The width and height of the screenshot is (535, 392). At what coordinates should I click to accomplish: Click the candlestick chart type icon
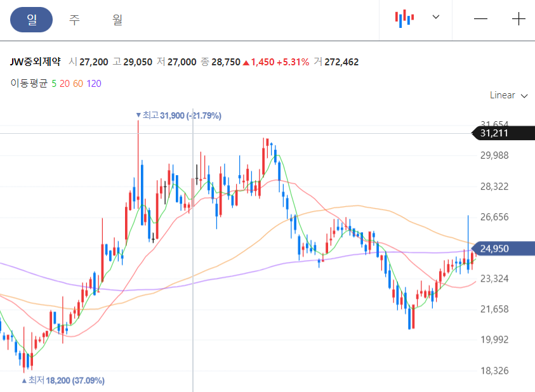point(404,18)
